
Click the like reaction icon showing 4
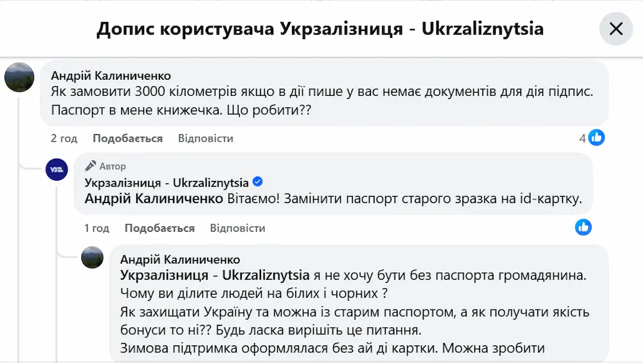tap(597, 138)
